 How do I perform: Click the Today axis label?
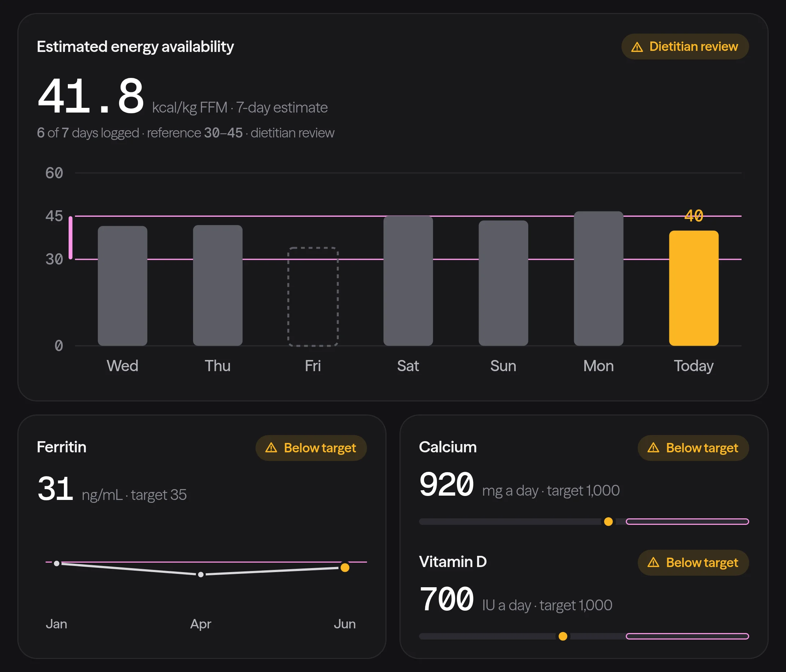click(694, 366)
